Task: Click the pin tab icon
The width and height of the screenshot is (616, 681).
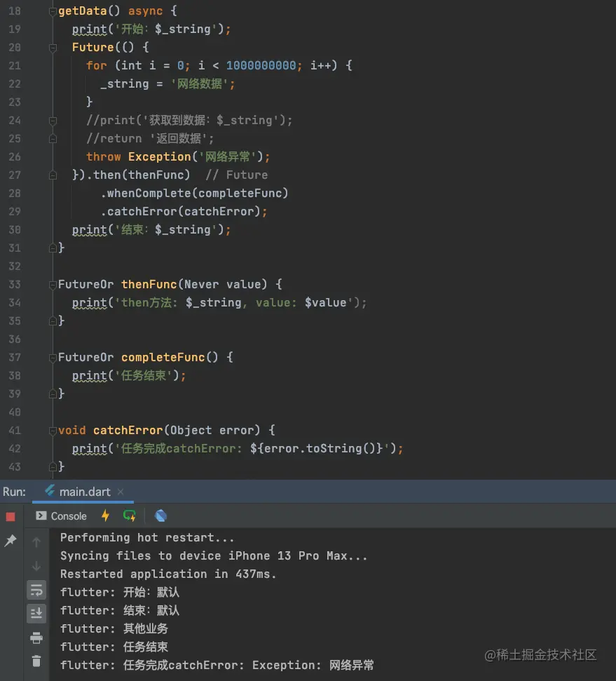Action: pos(11,541)
